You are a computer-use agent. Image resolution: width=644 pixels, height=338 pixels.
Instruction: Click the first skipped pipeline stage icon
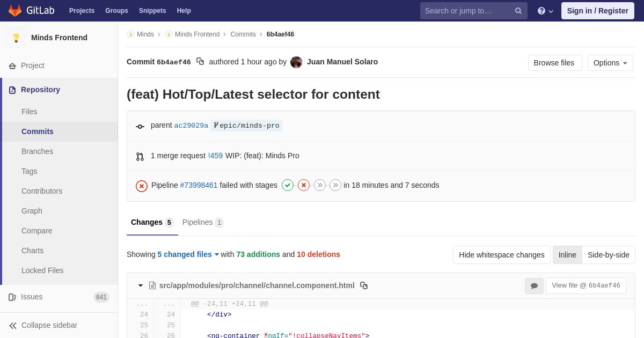click(x=320, y=185)
